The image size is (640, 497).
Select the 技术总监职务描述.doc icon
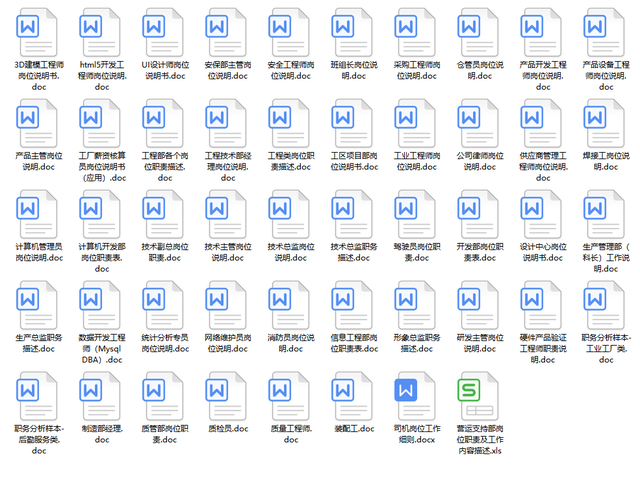(x=351, y=214)
